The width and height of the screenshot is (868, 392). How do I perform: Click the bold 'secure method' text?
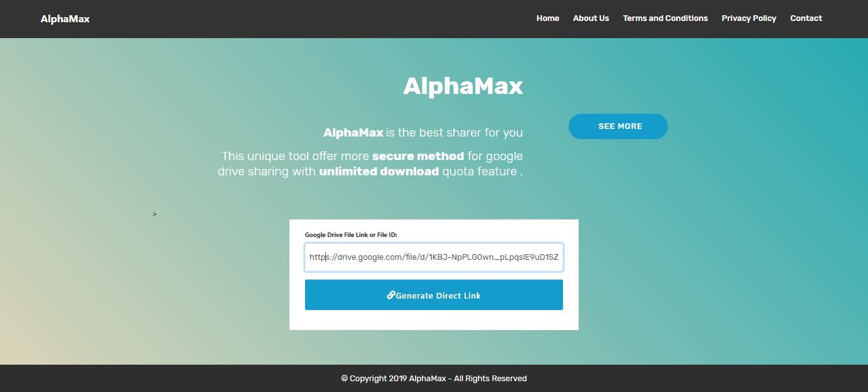pos(417,156)
